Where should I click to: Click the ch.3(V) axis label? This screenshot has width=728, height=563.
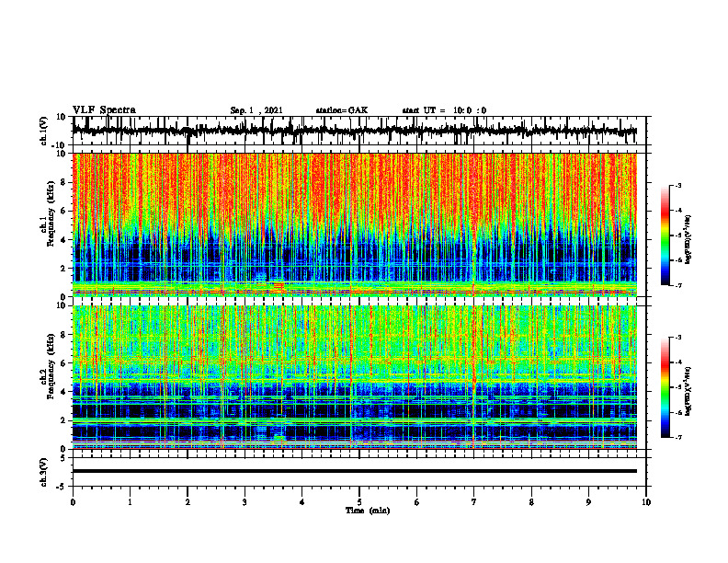44,472
